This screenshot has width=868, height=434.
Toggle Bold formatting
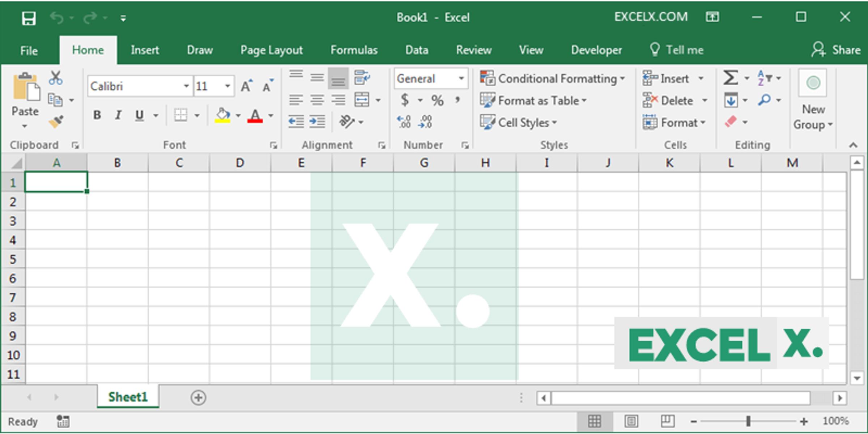pyautogui.click(x=97, y=115)
